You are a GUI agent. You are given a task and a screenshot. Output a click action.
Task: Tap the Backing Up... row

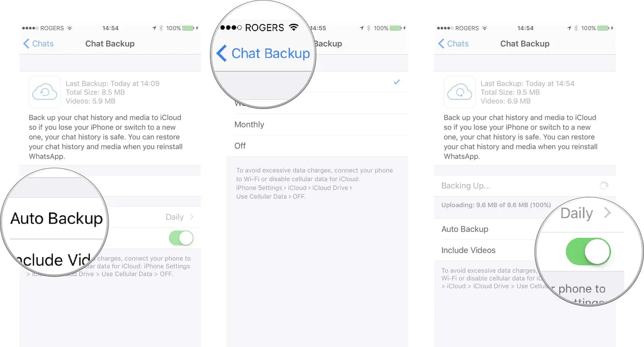pos(525,186)
